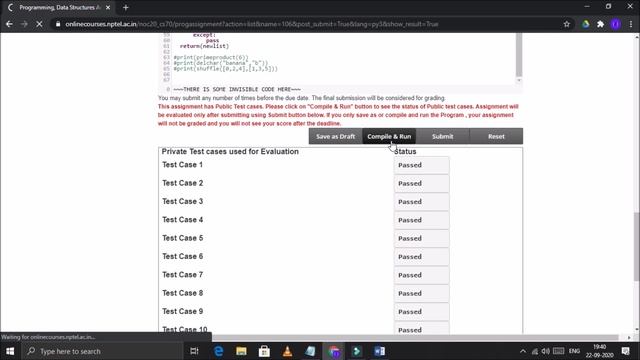
Task: Open Microsoft Word from taskbar
Action: point(379,351)
